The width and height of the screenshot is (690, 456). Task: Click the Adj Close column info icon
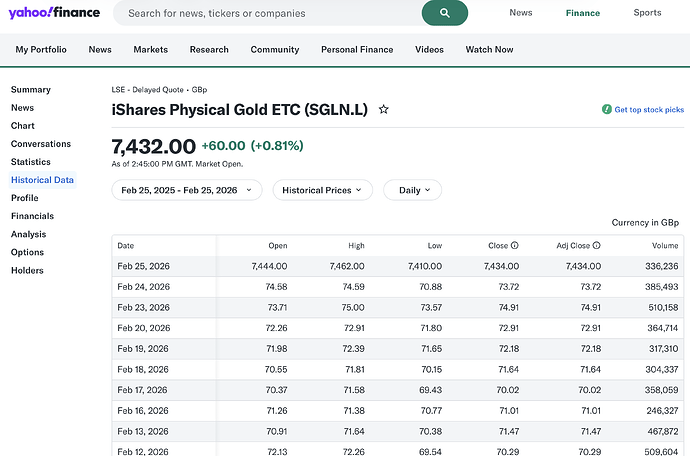point(598,245)
